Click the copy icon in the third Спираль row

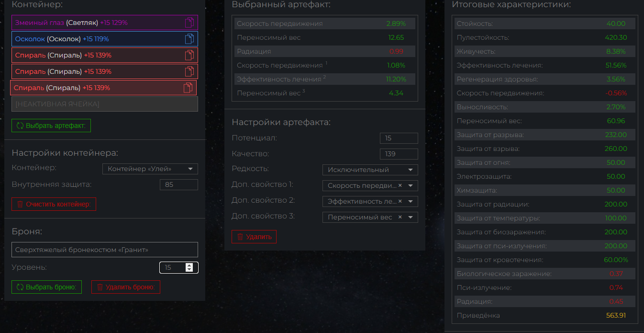tap(188, 88)
